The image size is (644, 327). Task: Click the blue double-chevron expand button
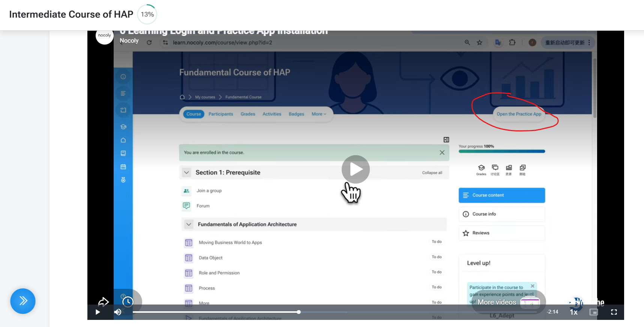[23, 301]
